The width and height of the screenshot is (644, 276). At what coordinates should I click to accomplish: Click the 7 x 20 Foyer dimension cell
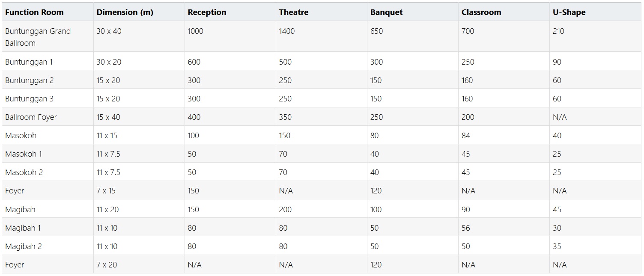pyautogui.click(x=107, y=265)
